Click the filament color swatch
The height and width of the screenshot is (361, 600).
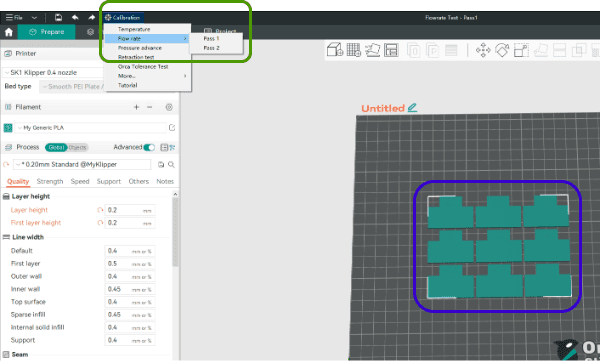click(x=8, y=128)
